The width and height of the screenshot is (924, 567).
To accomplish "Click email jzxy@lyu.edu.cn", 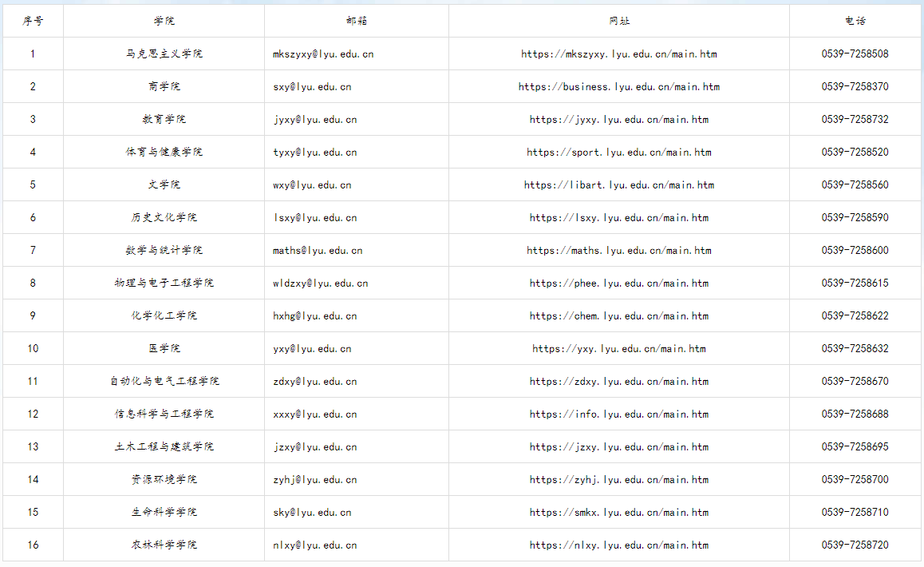I will [x=314, y=447].
